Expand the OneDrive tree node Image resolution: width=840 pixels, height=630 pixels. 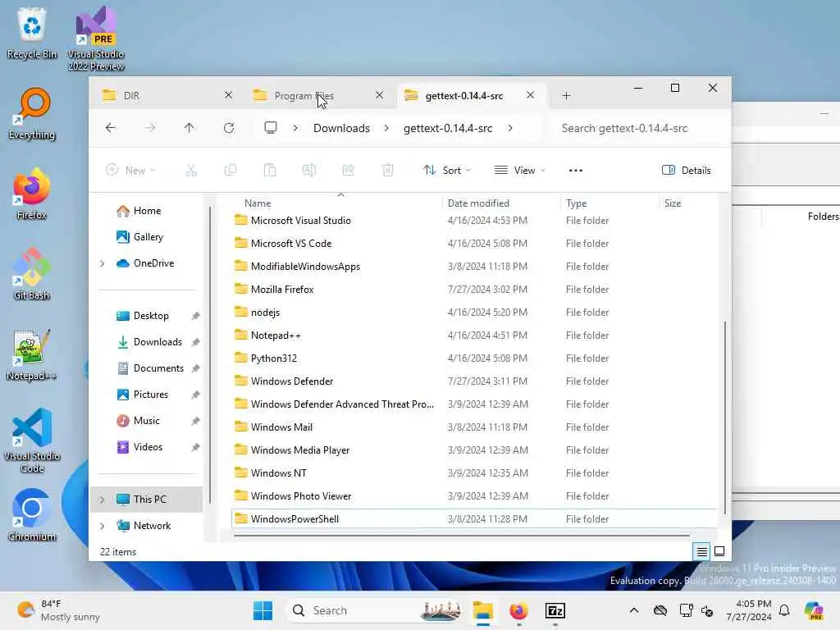[x=103, y=263]
